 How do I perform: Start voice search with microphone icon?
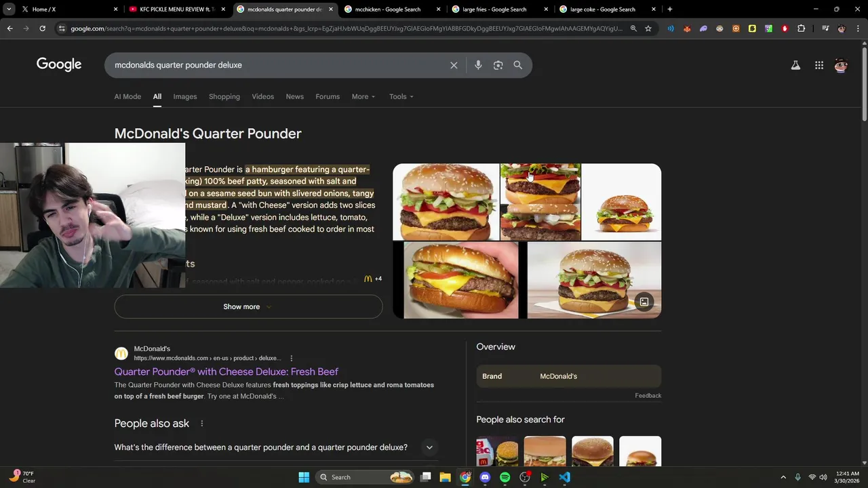[478, 65]
